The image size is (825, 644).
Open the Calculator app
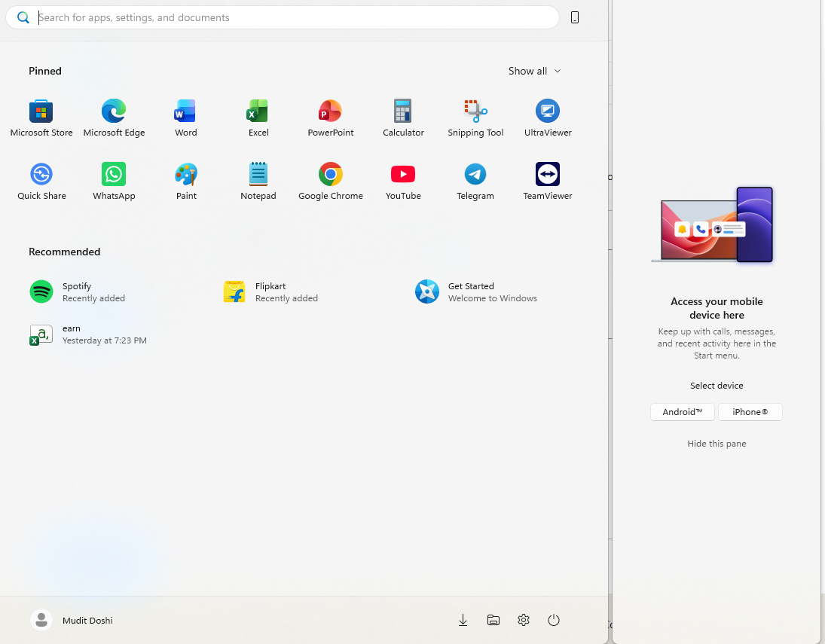(403, 118)
